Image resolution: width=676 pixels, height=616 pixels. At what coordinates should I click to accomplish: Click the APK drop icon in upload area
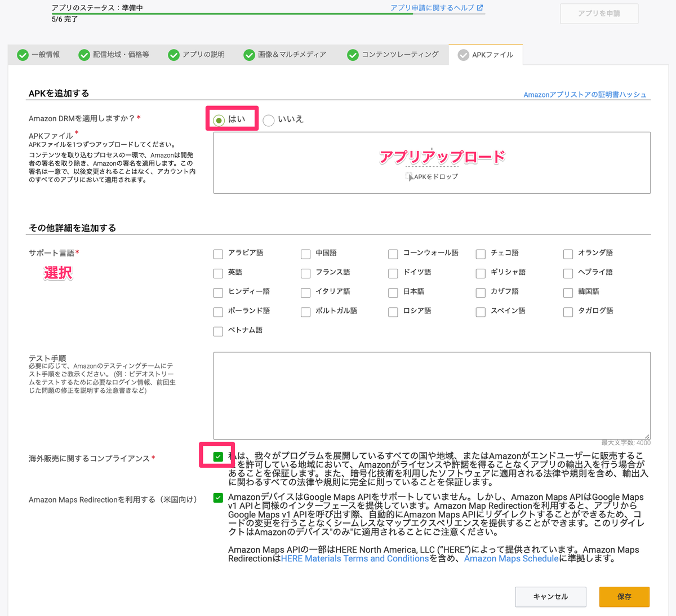click(410, 176)
